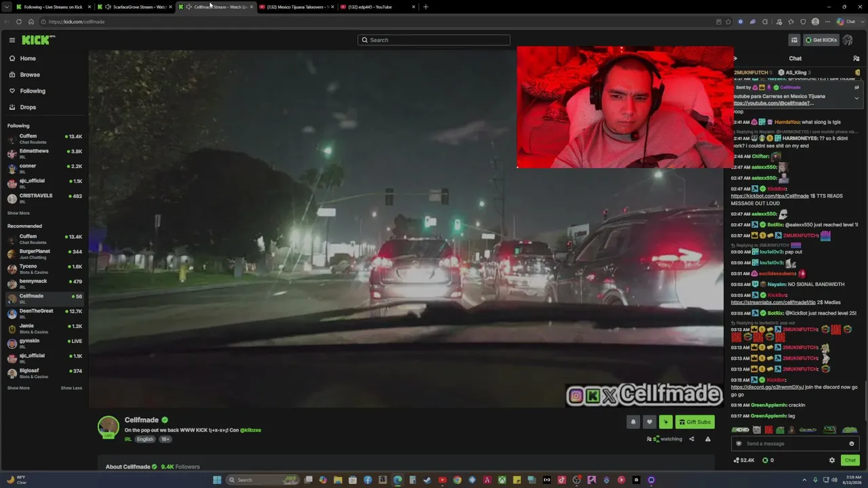The height and width of the screenshot is (488, 868).
Task: Collapse Recommended list with Show Less
Action: coord(71,388)
